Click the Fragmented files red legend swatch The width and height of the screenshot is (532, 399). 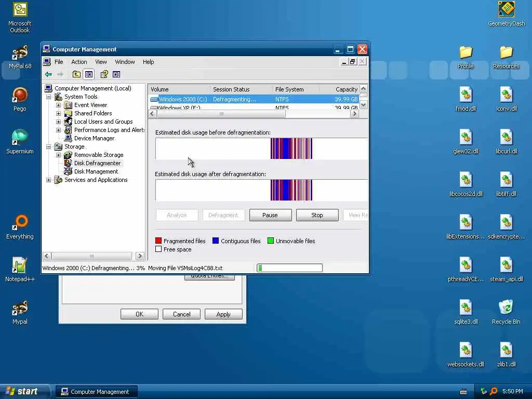pos(158,241)
